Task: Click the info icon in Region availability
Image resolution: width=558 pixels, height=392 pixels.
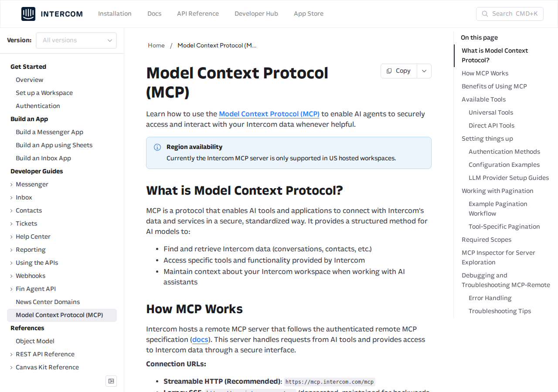Action: point(157,147)
